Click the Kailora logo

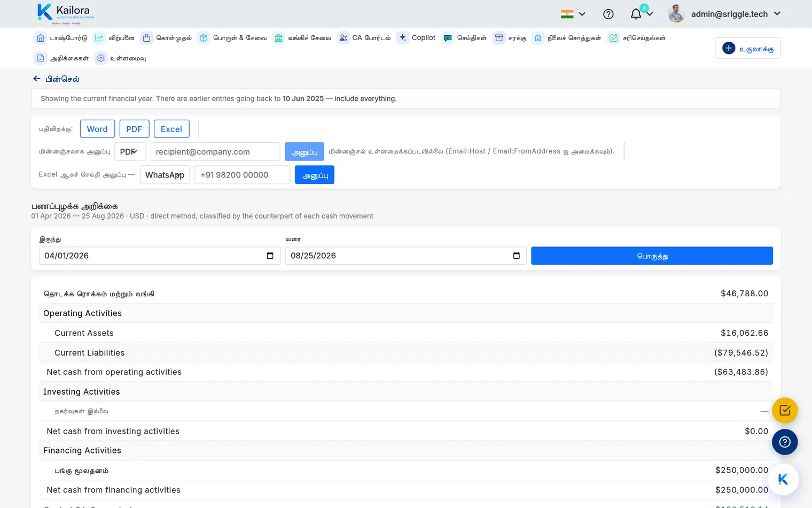tap(66, 13)
